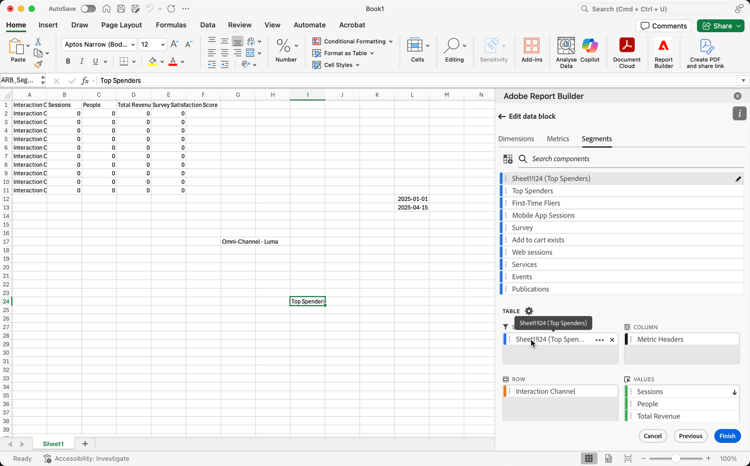
Task: Open the font name dropdown
Action: [x=133, y=44]
